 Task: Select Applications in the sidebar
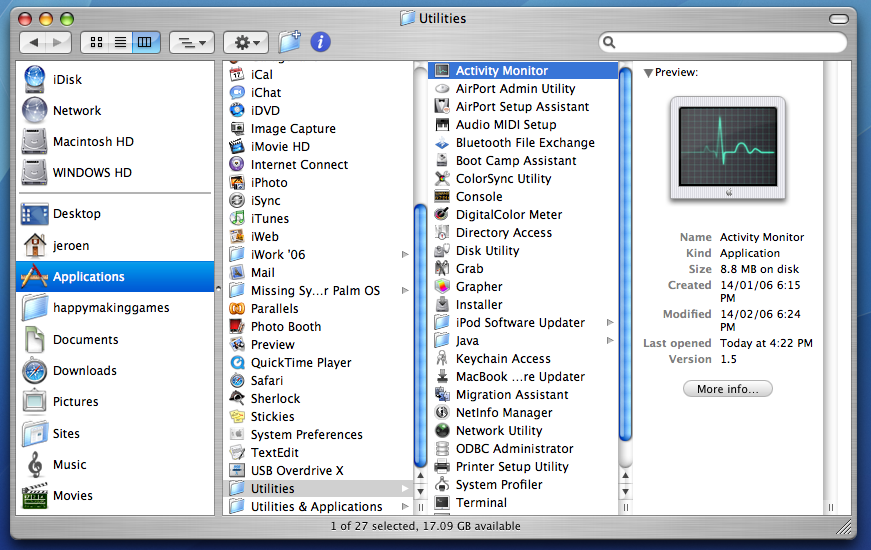click(115, 277)
